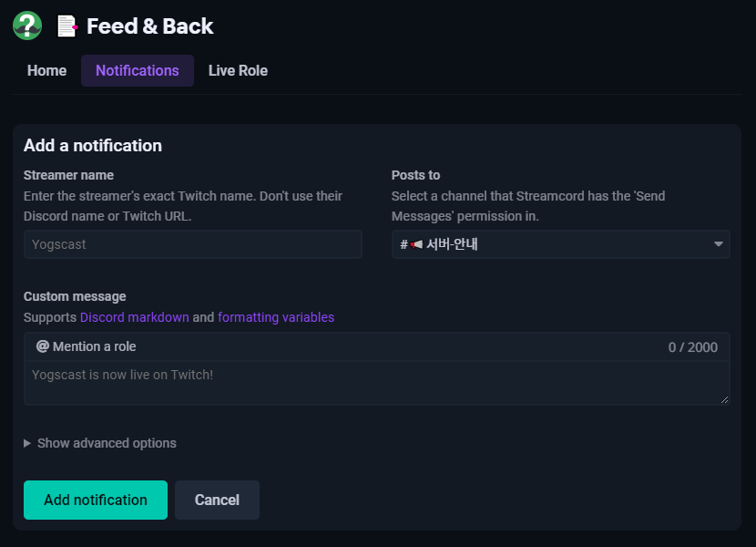Expand Show advanced options
756x547 pixels.
pyautogui.click(x=100, y=443)
